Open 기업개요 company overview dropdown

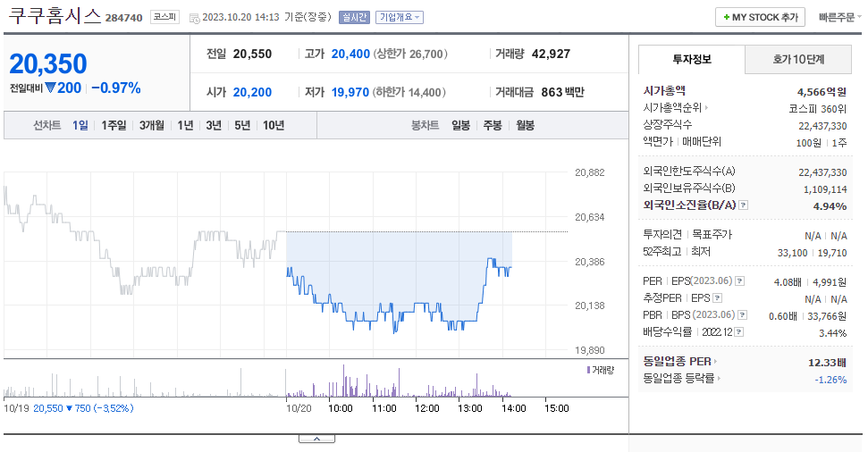click(x=399, y=17)
